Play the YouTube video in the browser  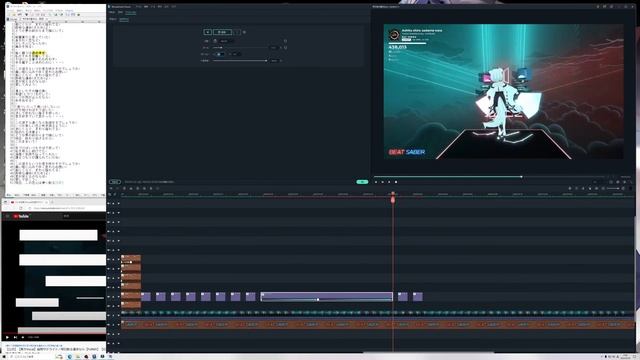(7, 337)
